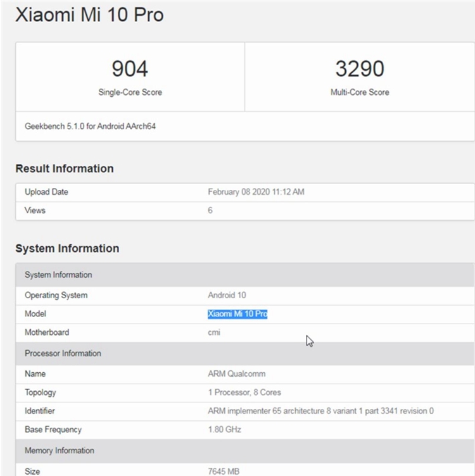Click the processor Name label
This screenshot has height=476, width=475.
35,373
